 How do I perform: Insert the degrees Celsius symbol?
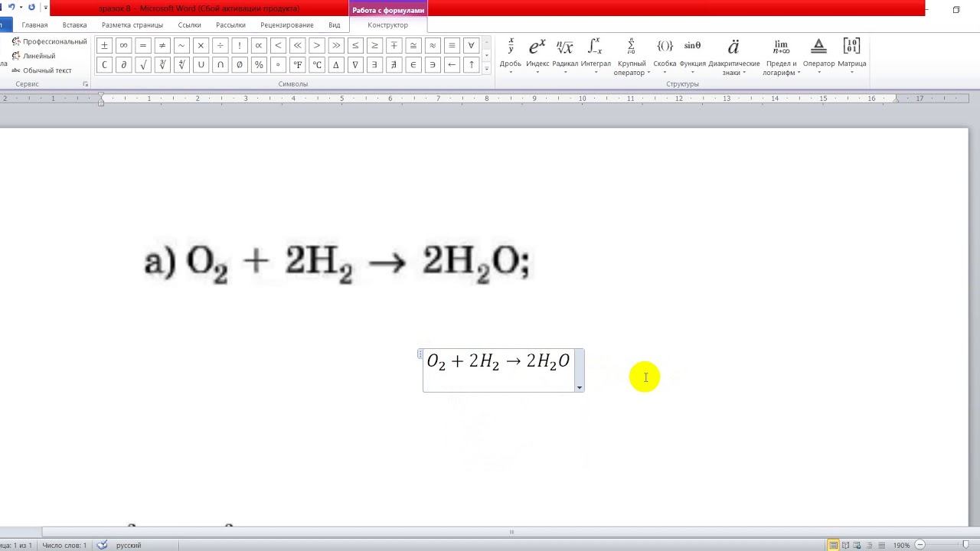316,65
